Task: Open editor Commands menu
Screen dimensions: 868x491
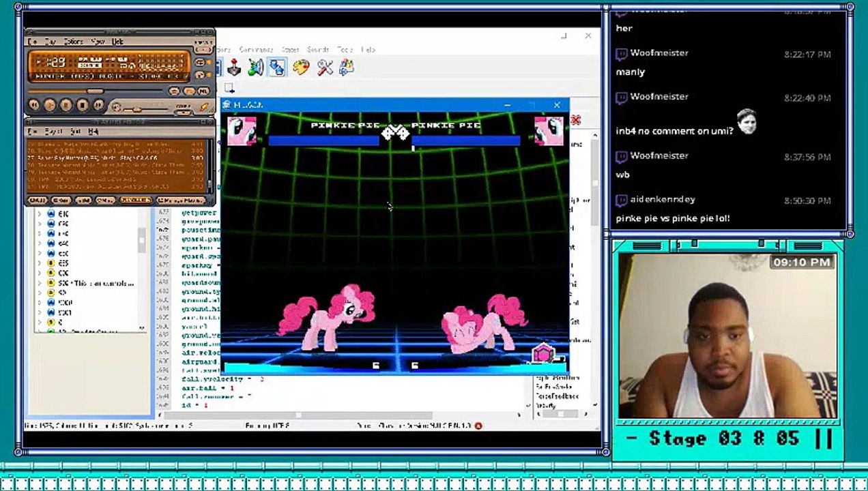Action: coord(256,50)
